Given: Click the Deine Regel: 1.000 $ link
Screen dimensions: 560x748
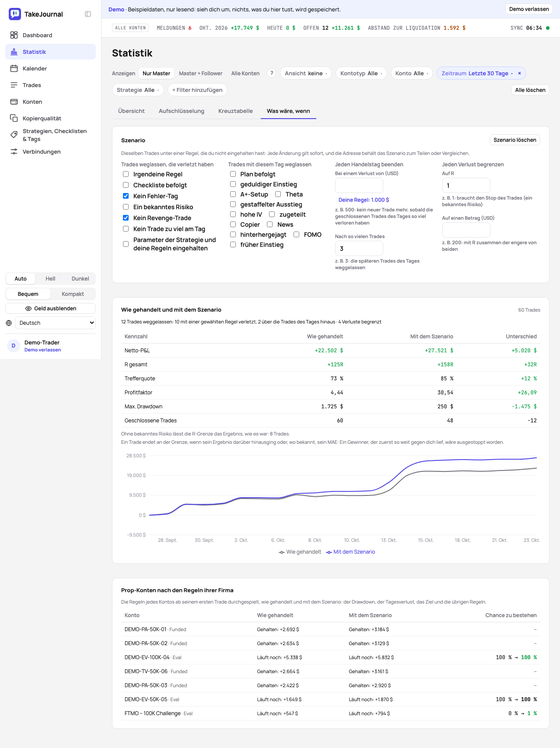Looking at the screenshot, I should click(x=364, y=200).
